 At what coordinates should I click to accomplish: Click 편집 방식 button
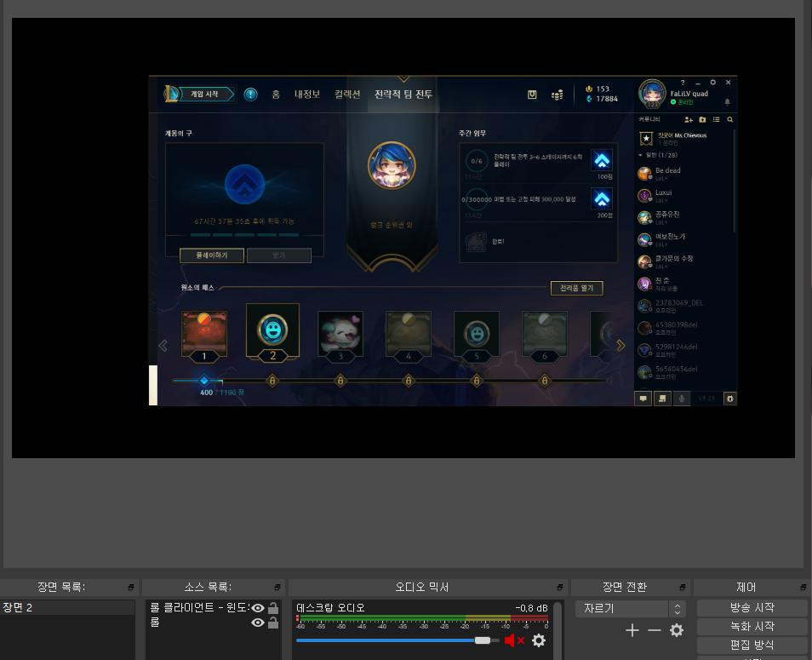(x=752, y=645)
